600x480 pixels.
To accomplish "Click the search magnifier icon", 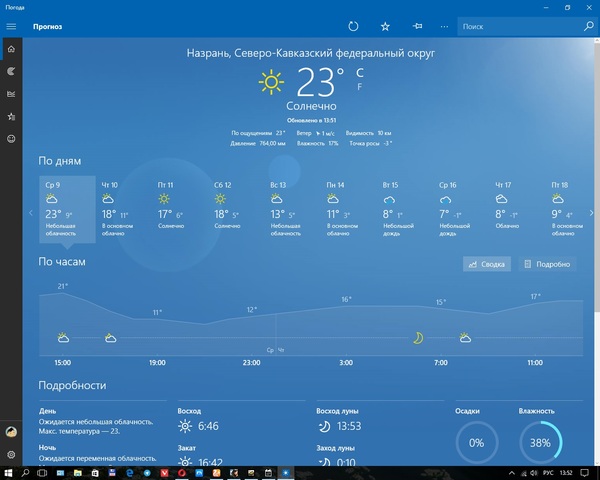I will pyautogui.click(x=589, y=26).
